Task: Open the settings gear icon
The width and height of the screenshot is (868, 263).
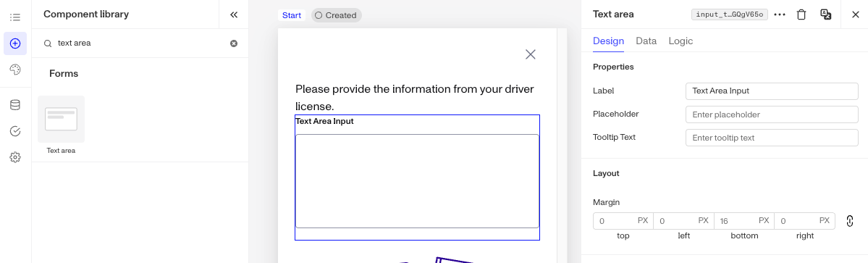Action: [15, 157]
